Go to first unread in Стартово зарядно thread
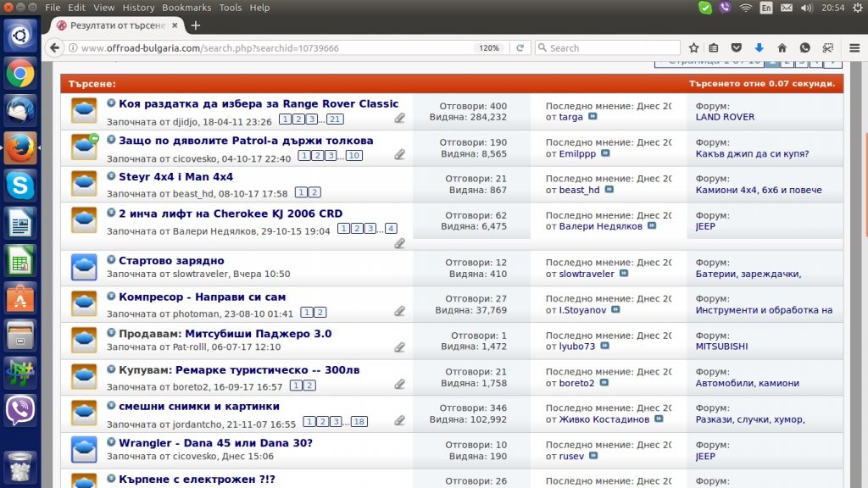The image size is (868, 488). click(111, 259)
